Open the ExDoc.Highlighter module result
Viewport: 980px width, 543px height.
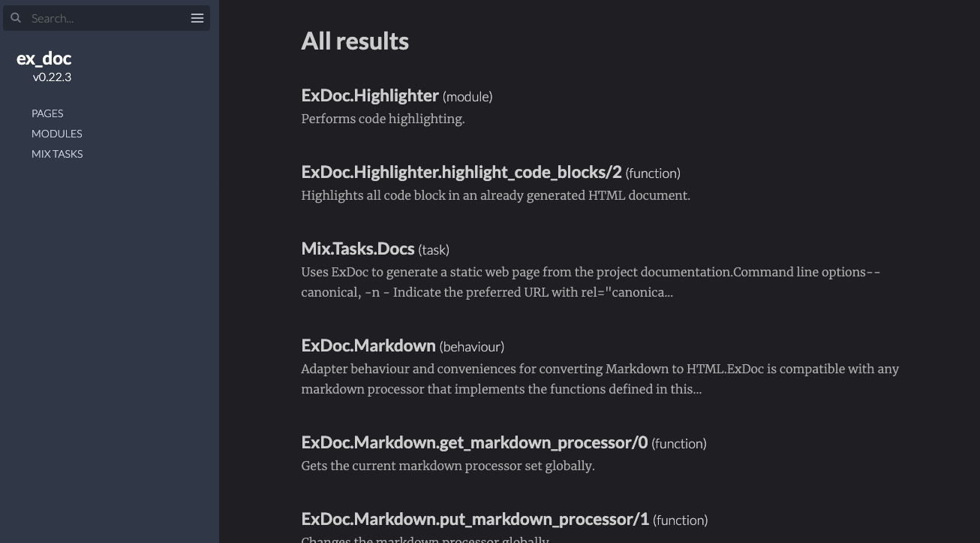click(370, 95)
